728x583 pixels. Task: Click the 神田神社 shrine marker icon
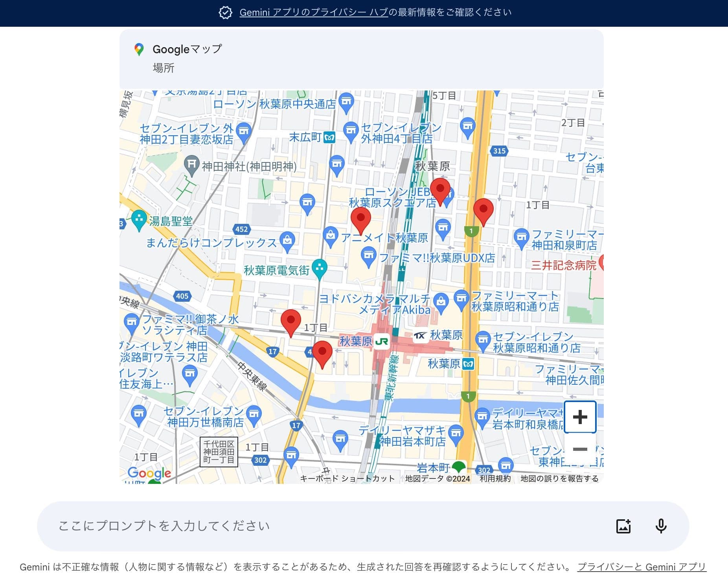click(x=192, y=164)
